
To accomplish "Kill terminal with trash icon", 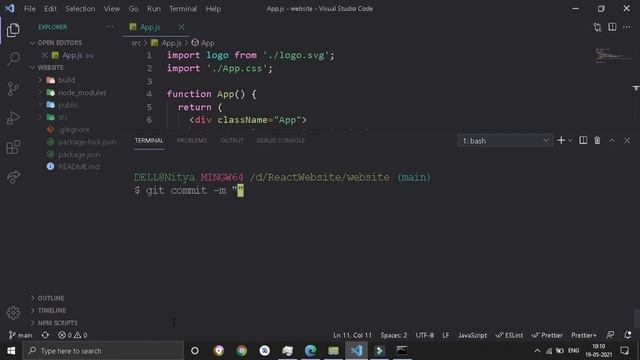I will click(x=597, y=140).
